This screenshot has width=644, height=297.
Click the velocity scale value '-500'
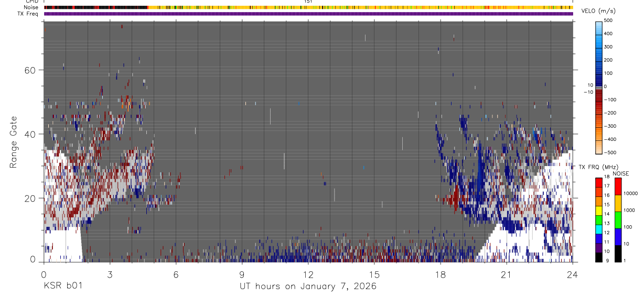tap(611, 152)
